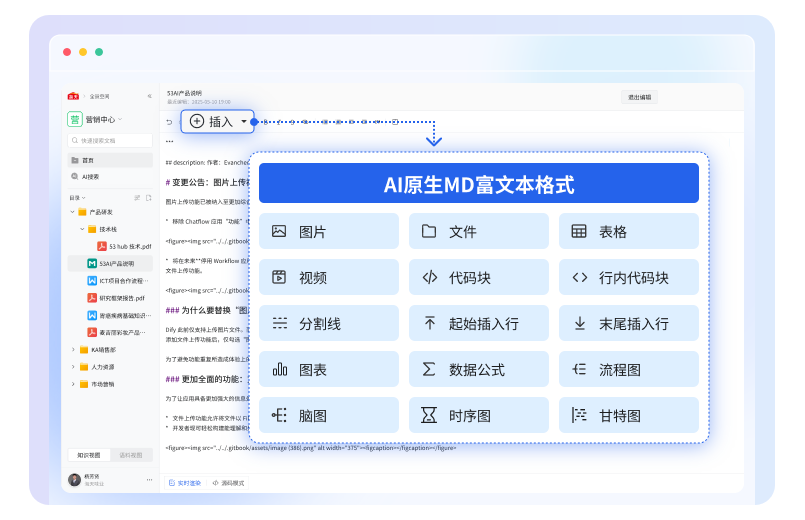This screenshot has height=520, width=805.
Task: Open the 插入 insert dropdown button
Action: 218,122
